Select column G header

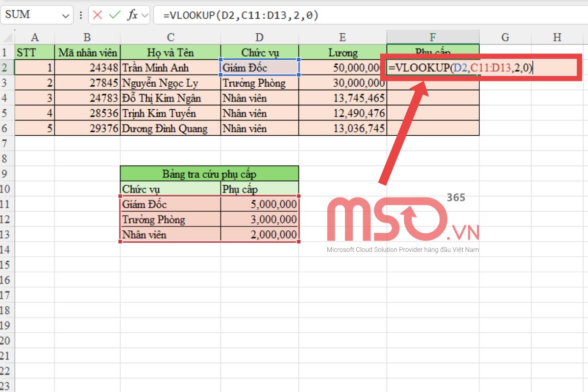coord(505,37)
